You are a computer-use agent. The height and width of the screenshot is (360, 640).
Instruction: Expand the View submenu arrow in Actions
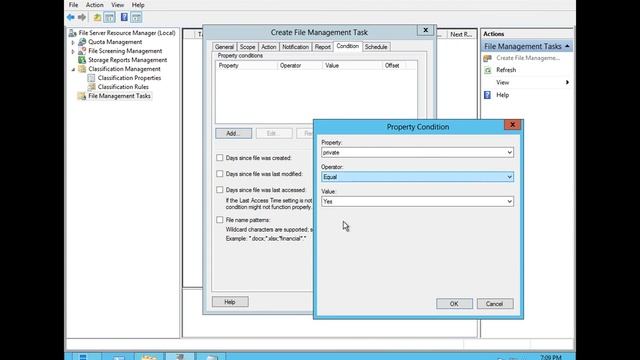pyautogui.click(x=567, y=82)
